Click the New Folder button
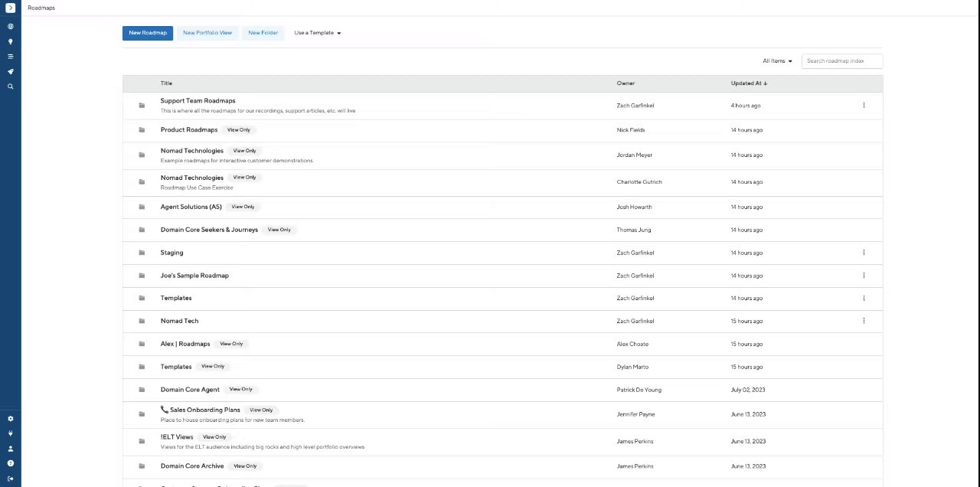This screenshot has height=487, width=980. pyautogui.click(x=263, y=33)
